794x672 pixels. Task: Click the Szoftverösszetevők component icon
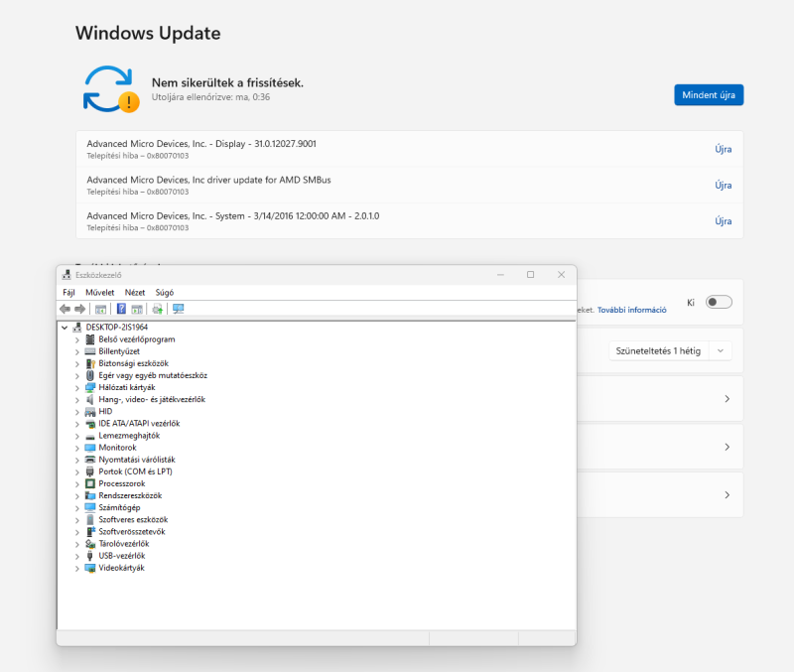click(x=90, y=532)
